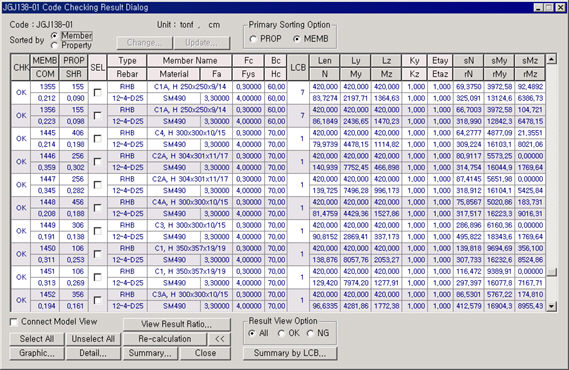Click member name C3, H 300x300x10/15

point(190,225)
